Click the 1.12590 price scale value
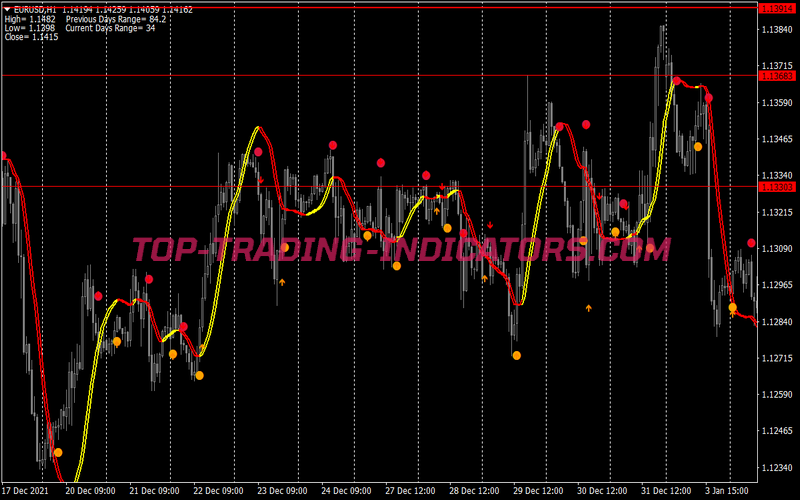800x500 pixels. click(777, 394)
